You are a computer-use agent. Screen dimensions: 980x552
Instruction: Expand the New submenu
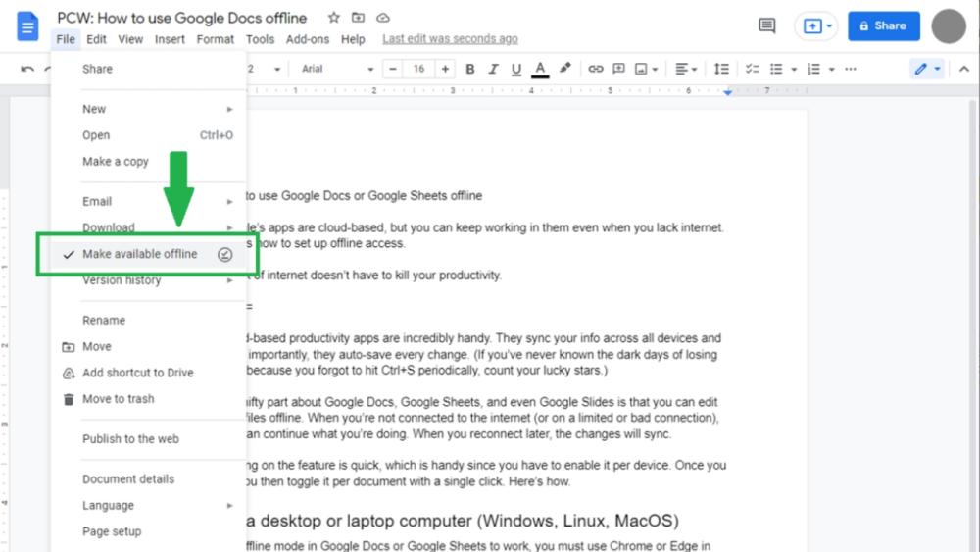click(x=149, y=109)
